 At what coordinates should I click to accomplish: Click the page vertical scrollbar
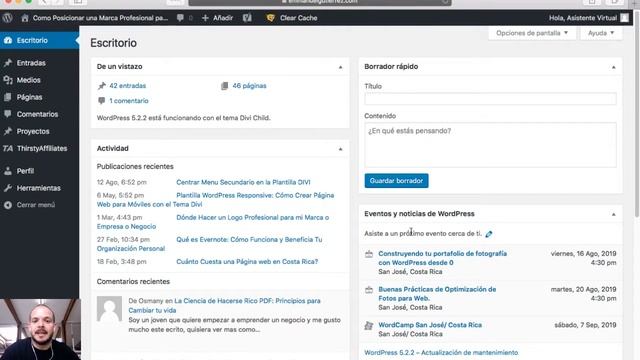point(636,114)
